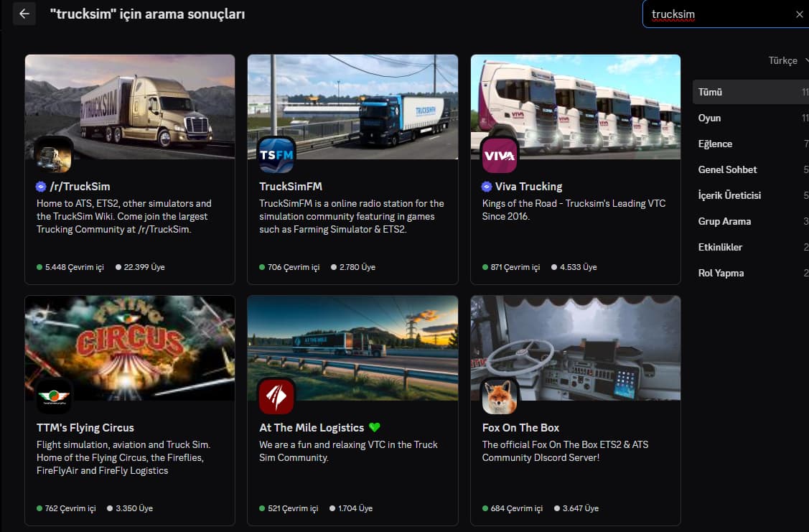Open the TruckSimFM server title link
Viewport: 809px width, 532px height.
coord(291,187)
